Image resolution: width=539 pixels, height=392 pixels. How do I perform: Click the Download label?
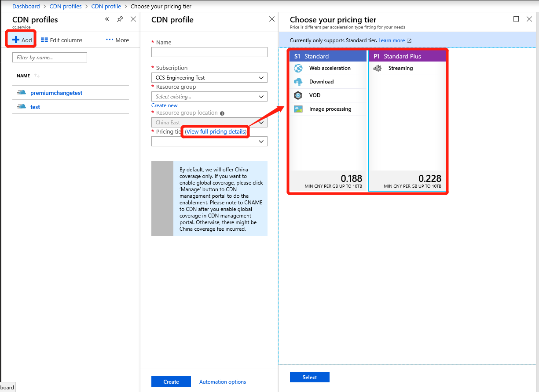pyautogui.click(x=322, y=82)
